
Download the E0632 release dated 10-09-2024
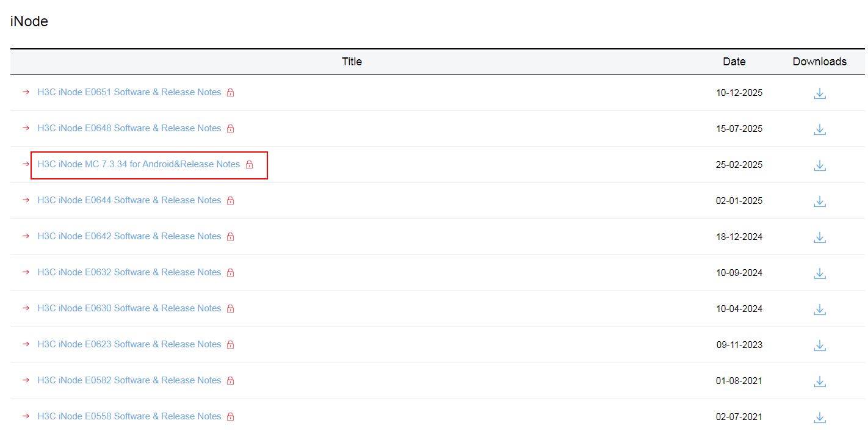click(820, 273)
